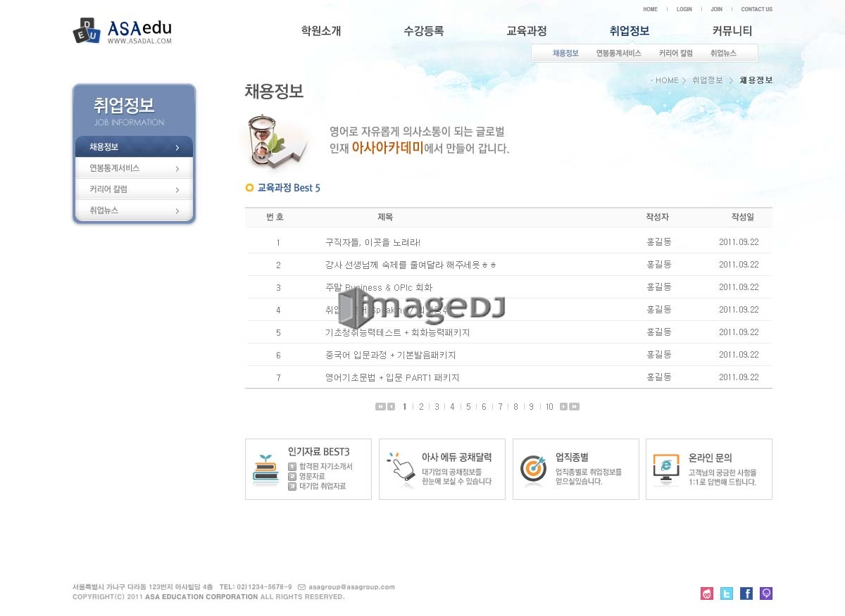Screen dimensions: 845x616
Task: Open the Facebook social icon
Action: [746, 593]
